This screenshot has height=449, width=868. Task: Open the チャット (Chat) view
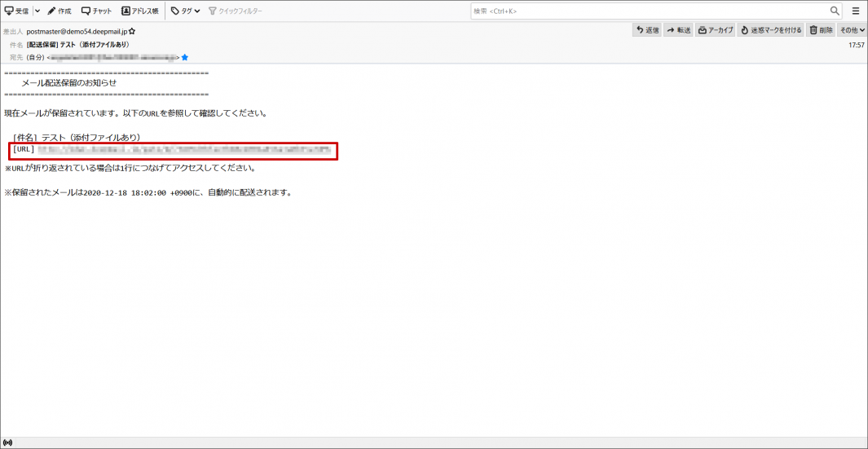97,11
